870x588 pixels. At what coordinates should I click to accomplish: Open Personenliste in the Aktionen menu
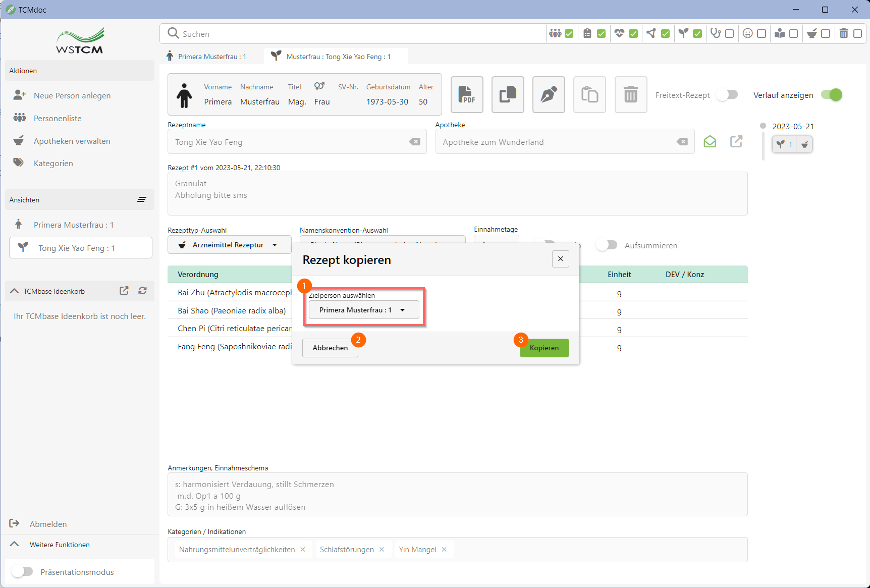[58, 118]
